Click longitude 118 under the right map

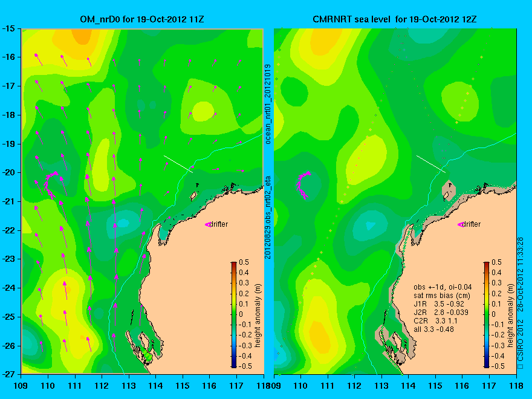[516, 386]
